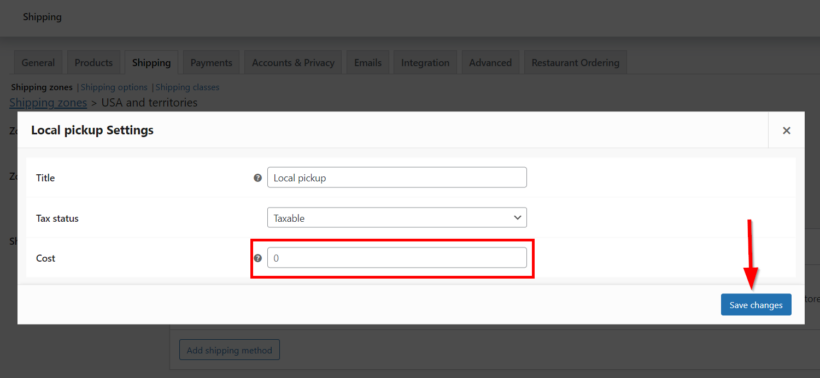Open the Shipping classes link
820x378 pixels.
(187, 87)
